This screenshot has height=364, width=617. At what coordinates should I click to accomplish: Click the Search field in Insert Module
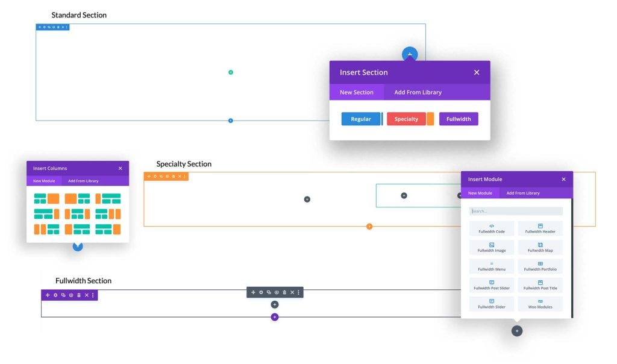516,210
